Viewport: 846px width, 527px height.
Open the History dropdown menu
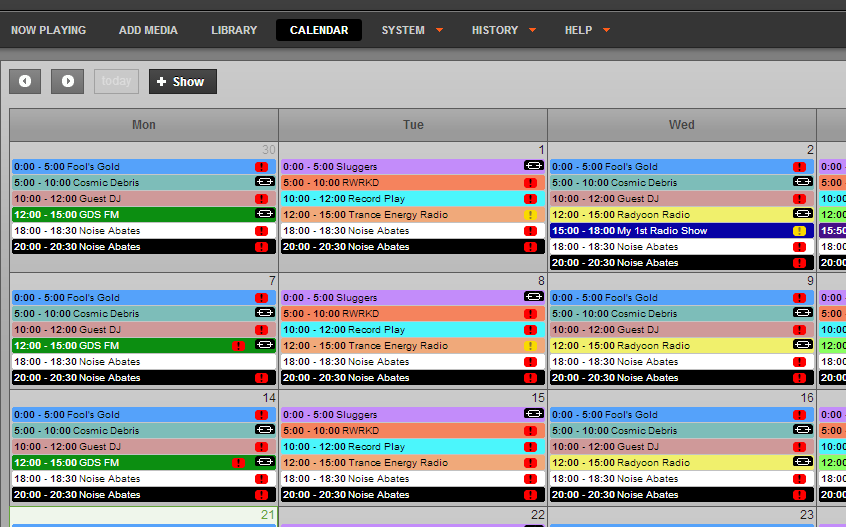[504, 30]
